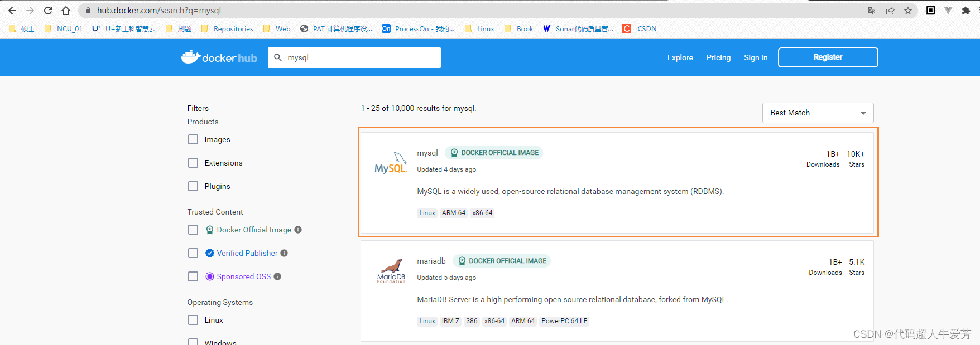Click the Docker Hub logo
This screenshot has width=980, height=345.
pyautogui.click(x=219, y=57)
